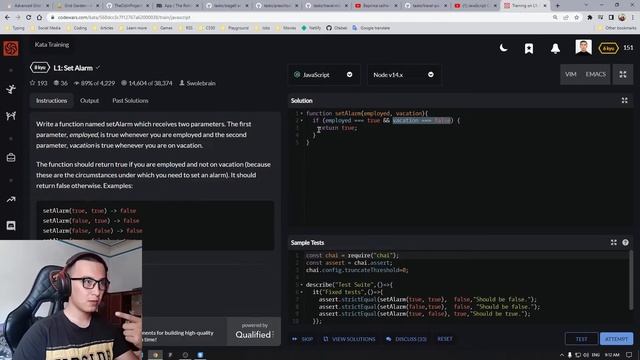This screenshot has width=640, height=360.
Task: Run the TEST button
Action: pyautogui.click(x=581, y=339)
